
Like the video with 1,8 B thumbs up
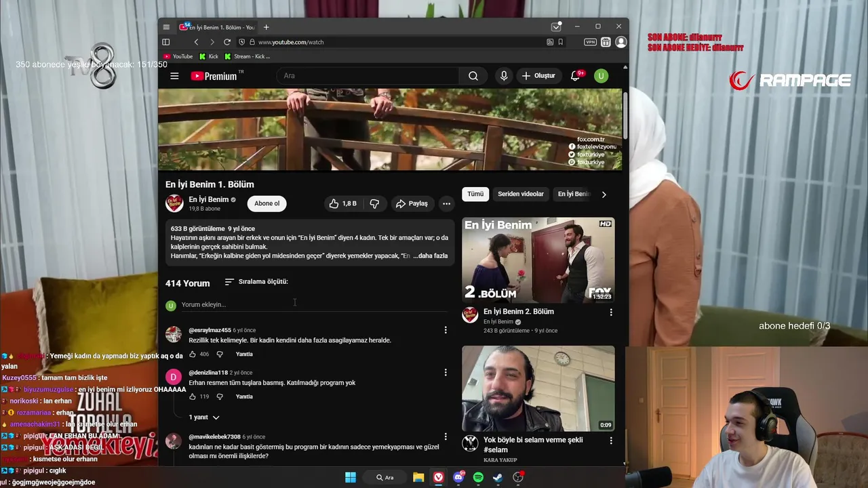pos(343,203)
